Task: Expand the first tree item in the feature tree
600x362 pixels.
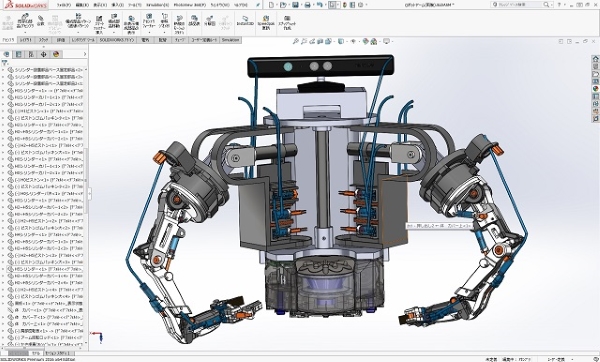Action: click(x=3, y=70)
